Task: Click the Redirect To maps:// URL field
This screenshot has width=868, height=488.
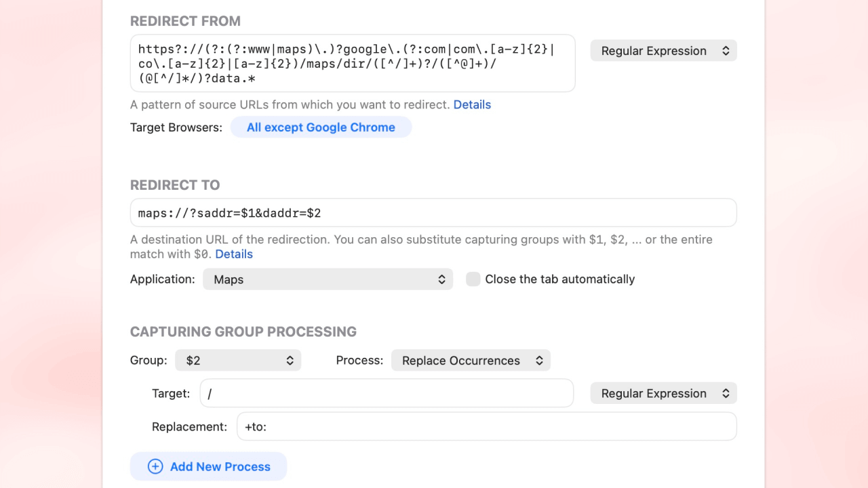Action: [433, 213]
